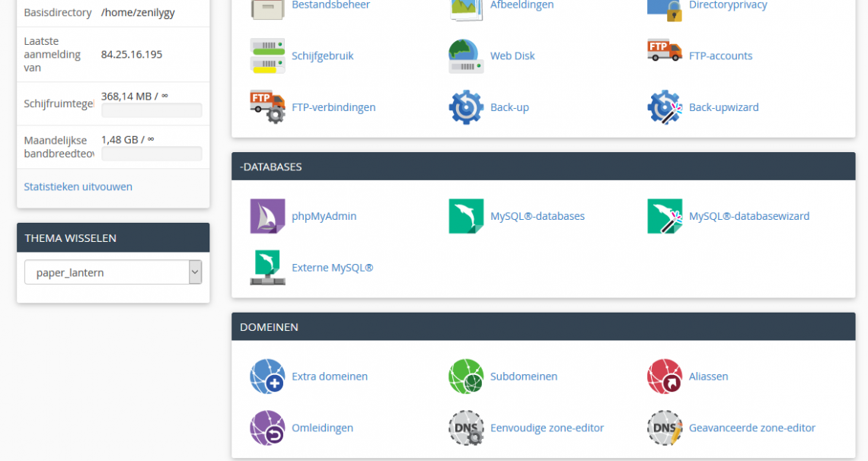The height and width of the screenshot is (461, 868).
Task: Click the Aliassen red globe icon
Action: [664, 377]
